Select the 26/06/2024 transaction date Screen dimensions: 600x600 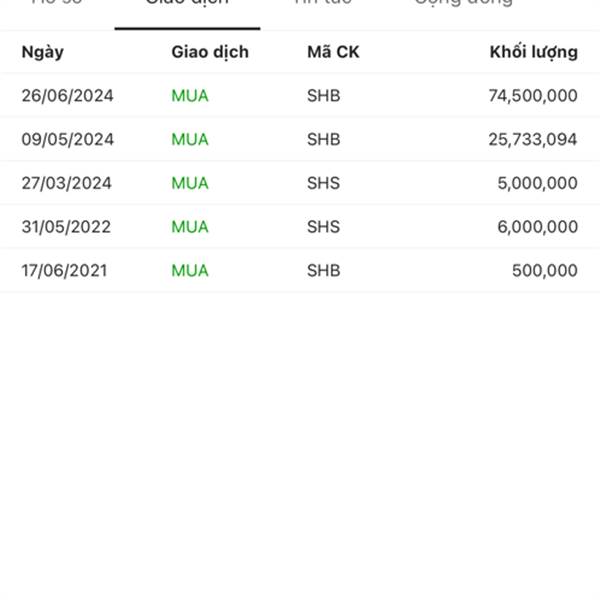tap(68, 96)
